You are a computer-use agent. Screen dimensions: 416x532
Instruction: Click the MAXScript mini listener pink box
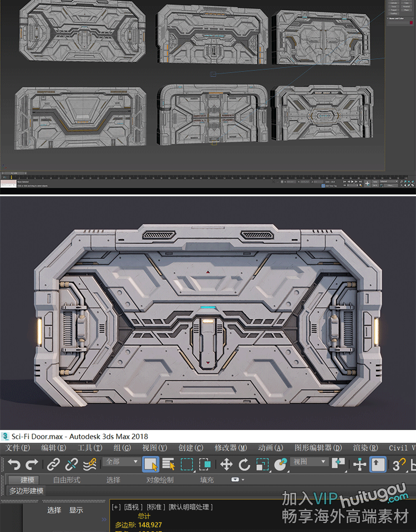[8, 182]
